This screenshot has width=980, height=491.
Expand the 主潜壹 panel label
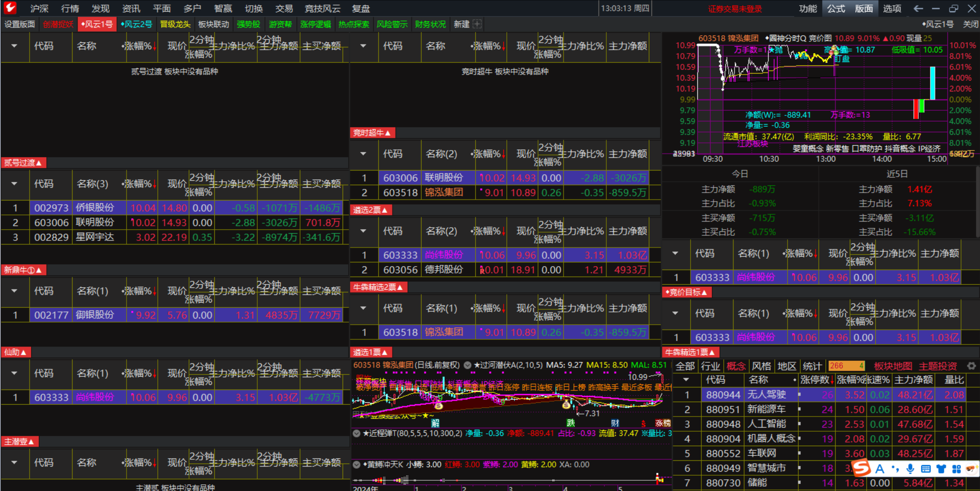click(19, 441)
